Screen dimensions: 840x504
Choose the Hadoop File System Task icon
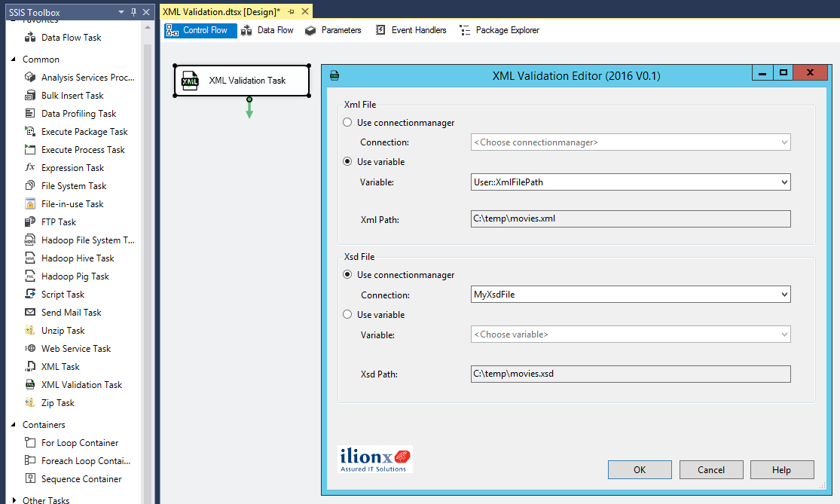point(30,240)
